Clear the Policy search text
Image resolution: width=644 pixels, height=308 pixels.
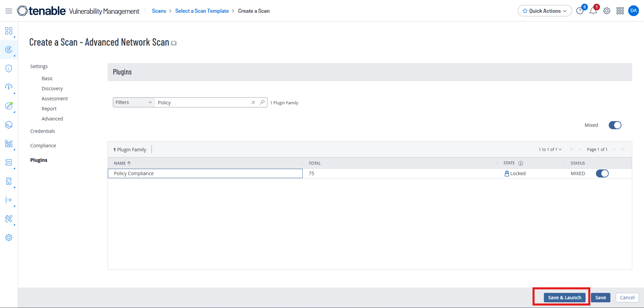click(253, 102)
